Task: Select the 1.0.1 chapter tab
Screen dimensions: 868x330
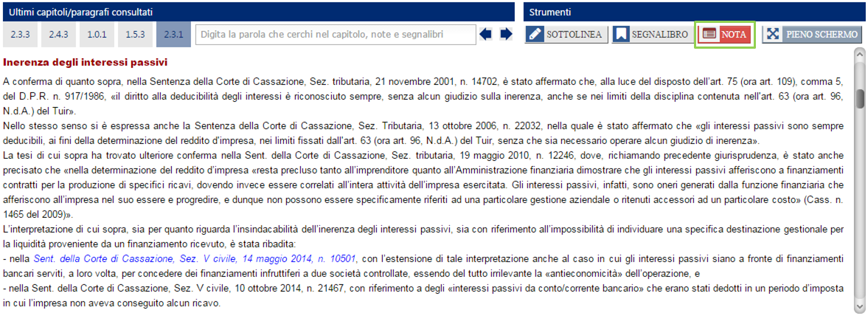Action: click(97, 34)
